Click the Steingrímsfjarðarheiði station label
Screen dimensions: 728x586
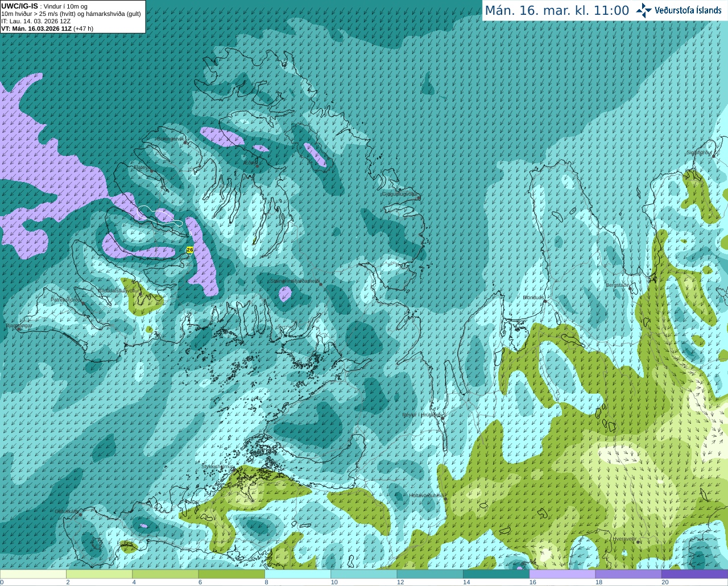[294, 281]
